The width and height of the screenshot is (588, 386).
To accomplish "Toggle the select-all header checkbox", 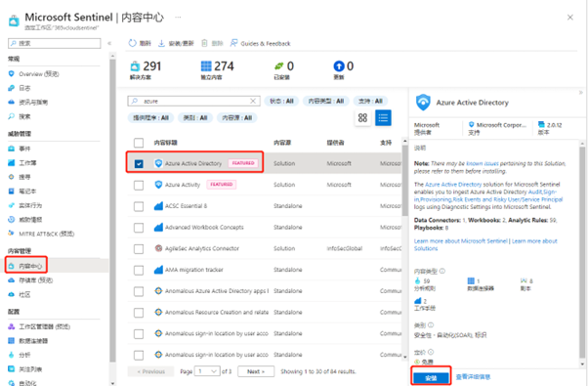I will [x=139, y=143].
